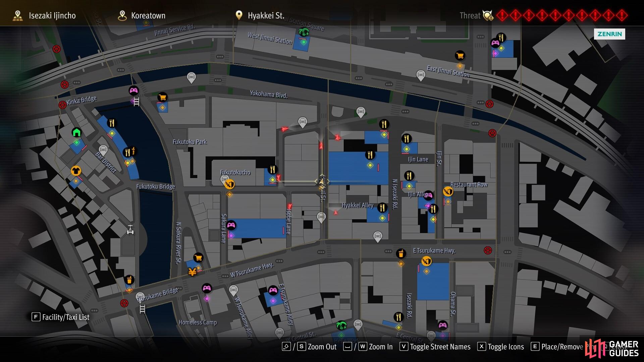The image size is (644, 362).
Task: Select the Hyakkei St. location header
Action: tap(260, 15)
